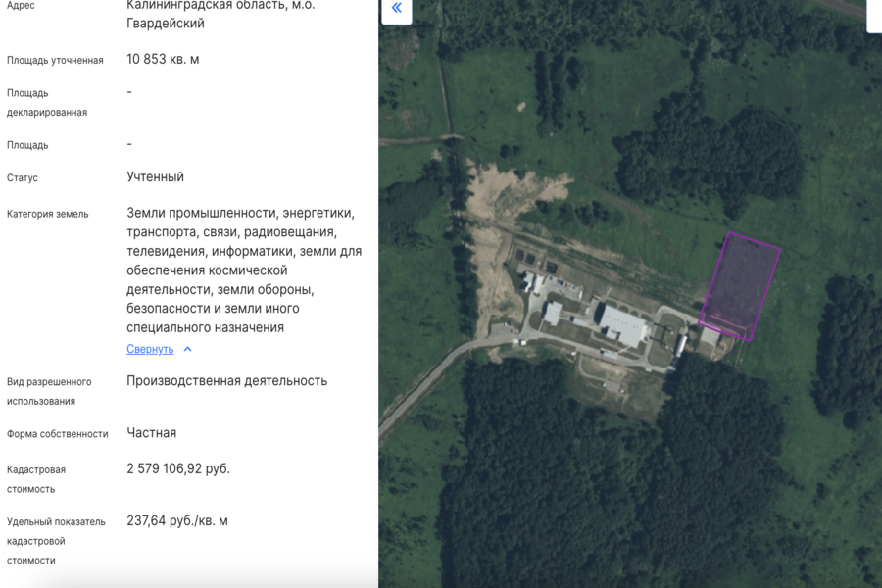Click the cadastral cost 2 579 106,92 руб.
This screenshot has width=882, height=588.
[178, 467]
